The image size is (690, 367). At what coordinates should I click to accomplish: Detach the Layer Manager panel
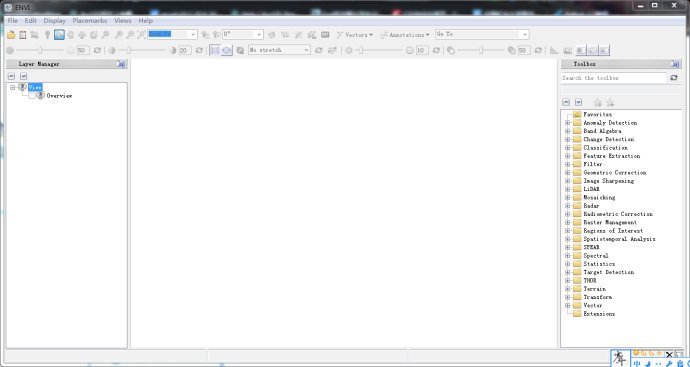click(121, 64)
